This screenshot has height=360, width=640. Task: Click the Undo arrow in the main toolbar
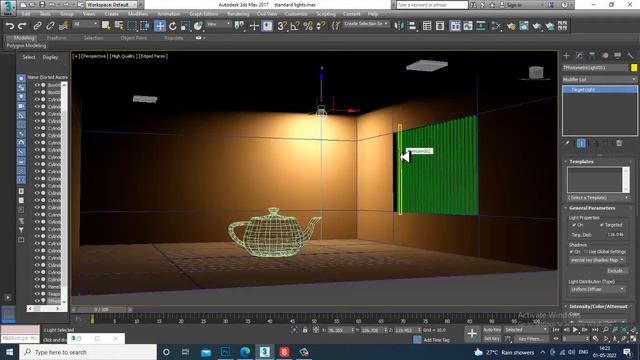(x=10, y=26)
